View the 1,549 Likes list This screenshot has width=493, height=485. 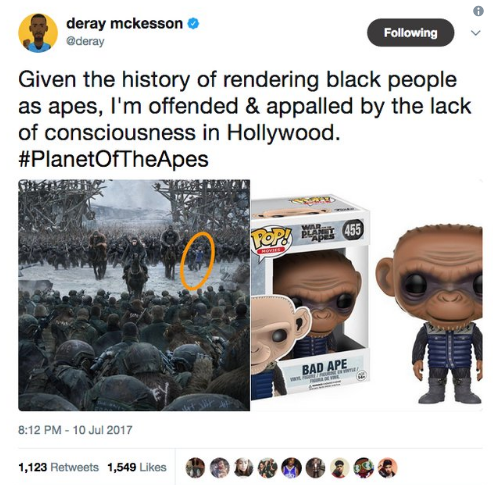pos(137,467)
